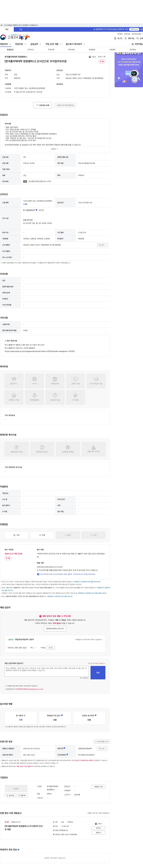Click the 요약보기 button
The image size is (143, 868).
(x=98, y=828)
